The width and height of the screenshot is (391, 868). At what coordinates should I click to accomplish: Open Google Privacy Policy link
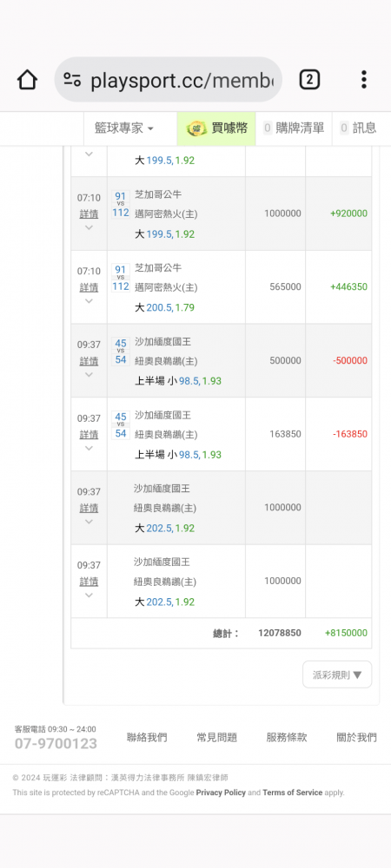pyautogui.click(x=221, y=792)
